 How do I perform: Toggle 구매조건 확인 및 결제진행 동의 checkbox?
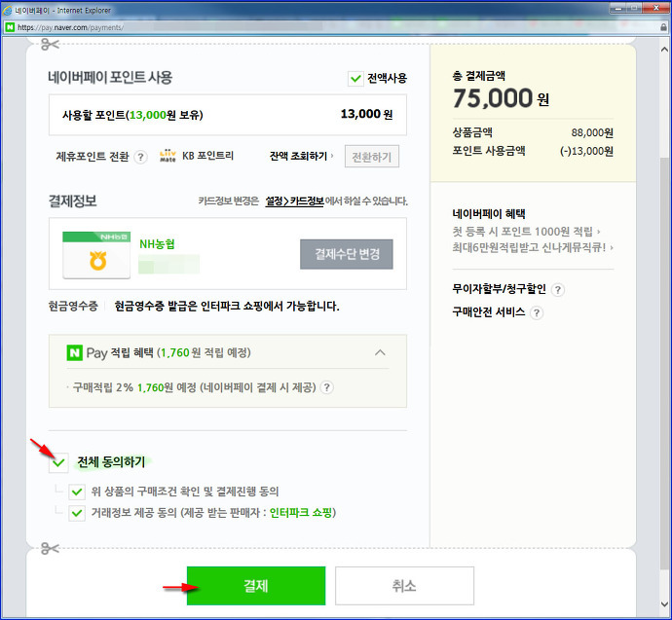click(x=77, y=492)
